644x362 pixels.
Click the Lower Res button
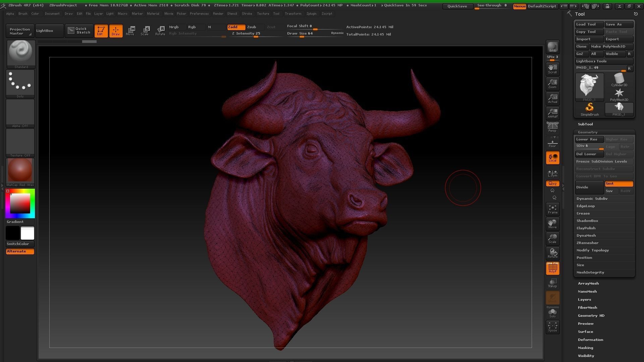point(589,139)
